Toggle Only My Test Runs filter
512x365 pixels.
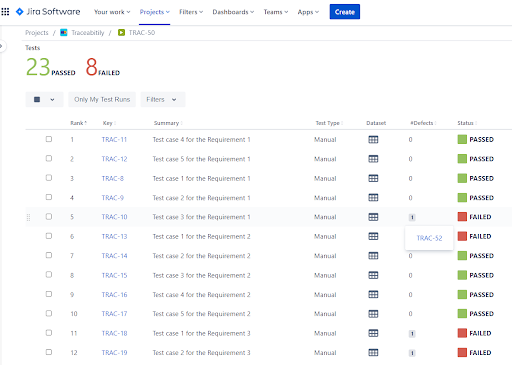tap(102, 99)
